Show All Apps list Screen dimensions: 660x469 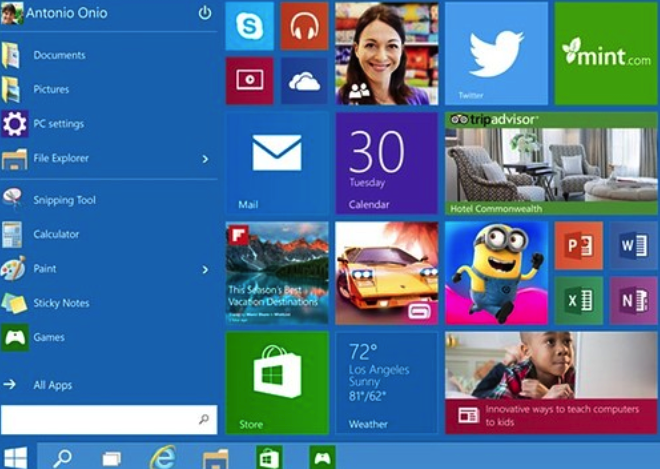pos(52,385)
